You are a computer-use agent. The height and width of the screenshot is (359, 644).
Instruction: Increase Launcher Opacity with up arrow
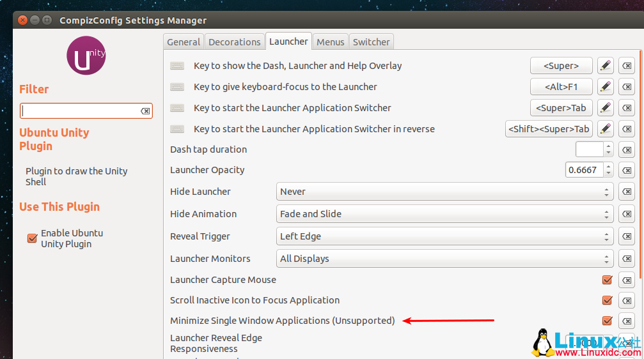tap(608, 166)
